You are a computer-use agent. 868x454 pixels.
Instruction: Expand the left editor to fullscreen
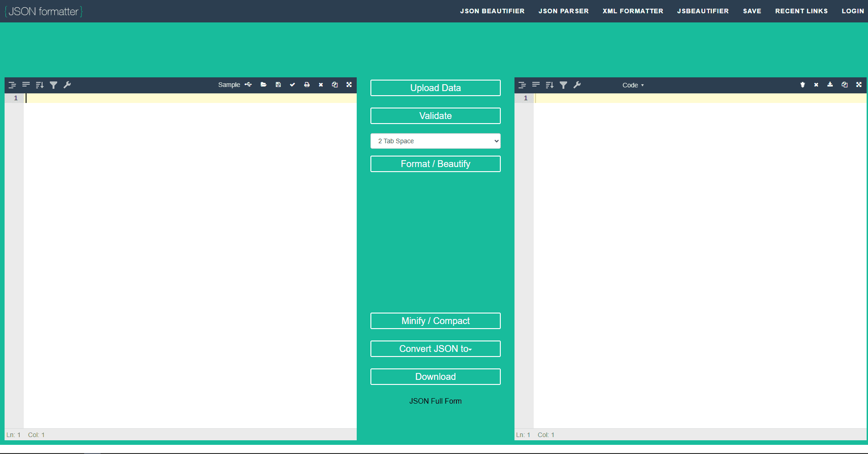point(349,85)
